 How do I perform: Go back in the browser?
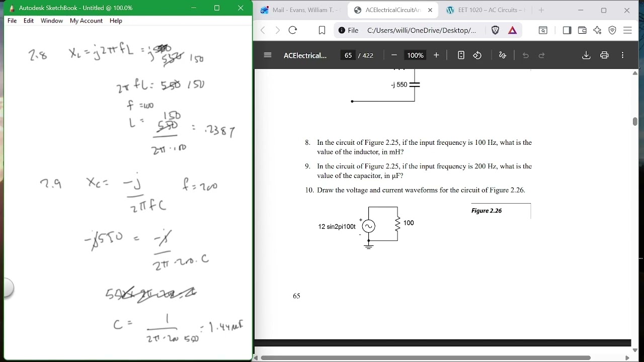coord(263,30)
